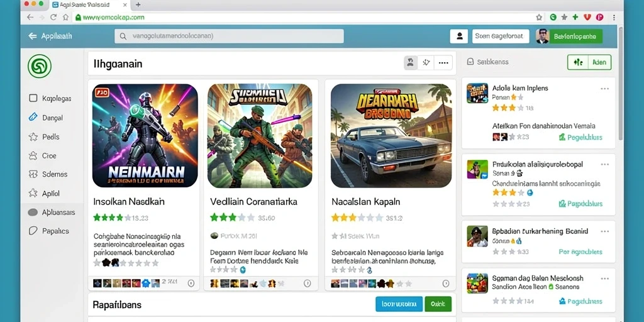Click info icon on Insolkan Nasdkain card
Image resolution: width=644 pixels, height=322 pixels.
click(x=191, y=284)
